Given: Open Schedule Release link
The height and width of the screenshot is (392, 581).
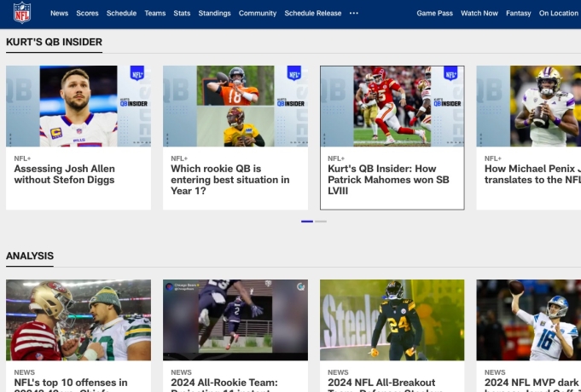Looking at the screenshot, I should (313, 13).
